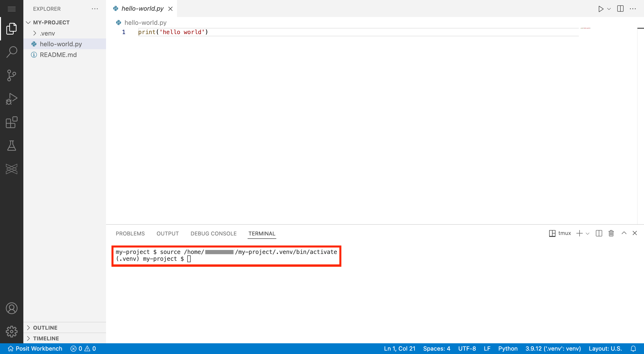Split the terminal pane
This screenshot has height=354, width=644.
tap(599, 233)
